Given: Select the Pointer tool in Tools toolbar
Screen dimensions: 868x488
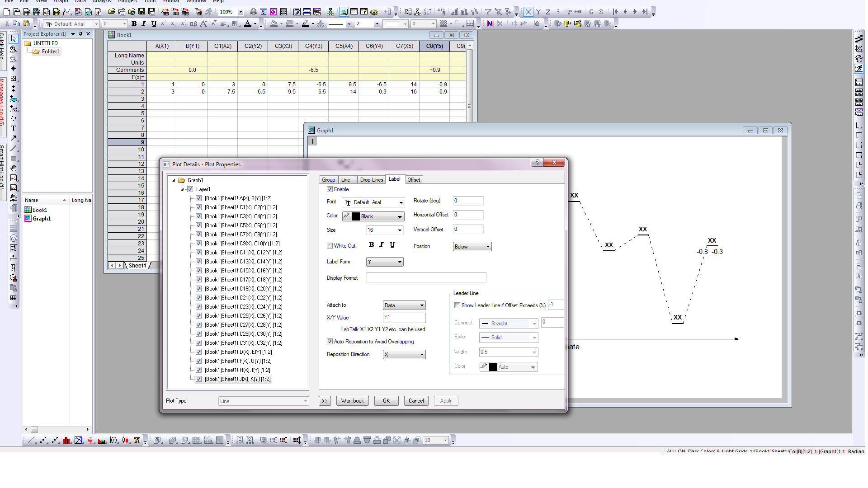Looking at the screenshot, I should click(x=14, y=39).
